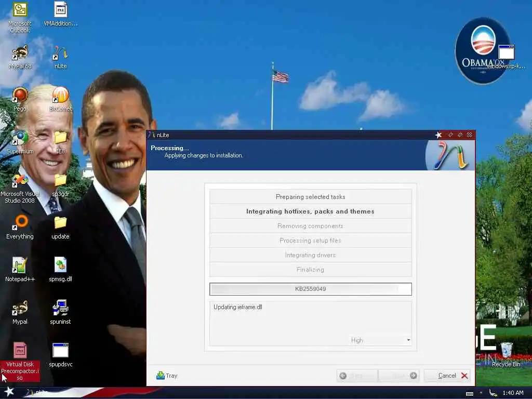Click the Updating ieframe.dll log text
The height and width of the screenshot is (399, 532).
pos(238,307)
